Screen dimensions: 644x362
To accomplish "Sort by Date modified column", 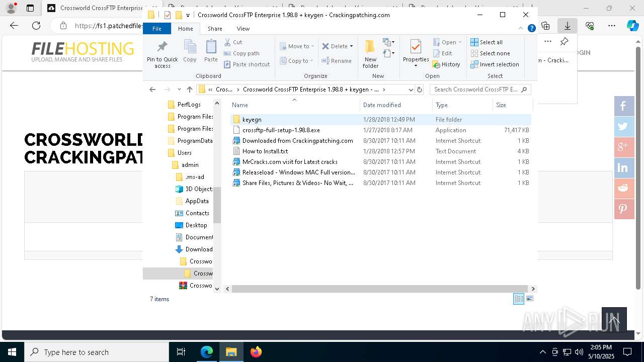I will pos(396,105).
